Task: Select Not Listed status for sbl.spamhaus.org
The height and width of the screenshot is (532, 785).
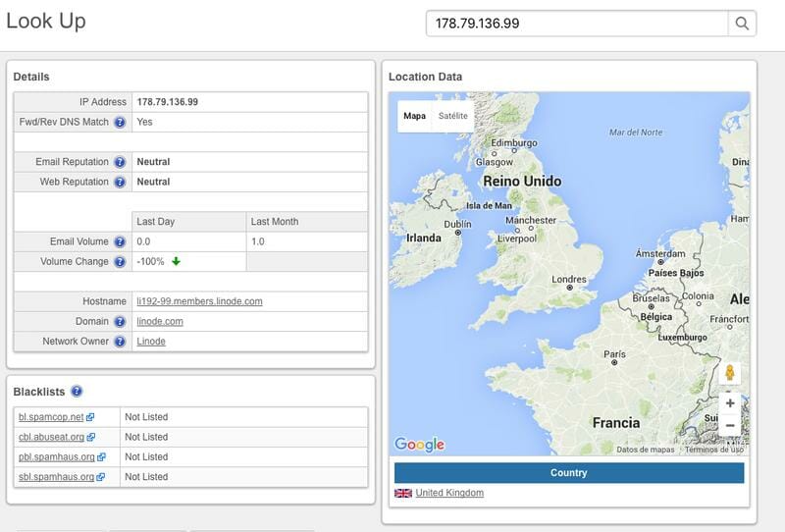Action: [146, 477]
